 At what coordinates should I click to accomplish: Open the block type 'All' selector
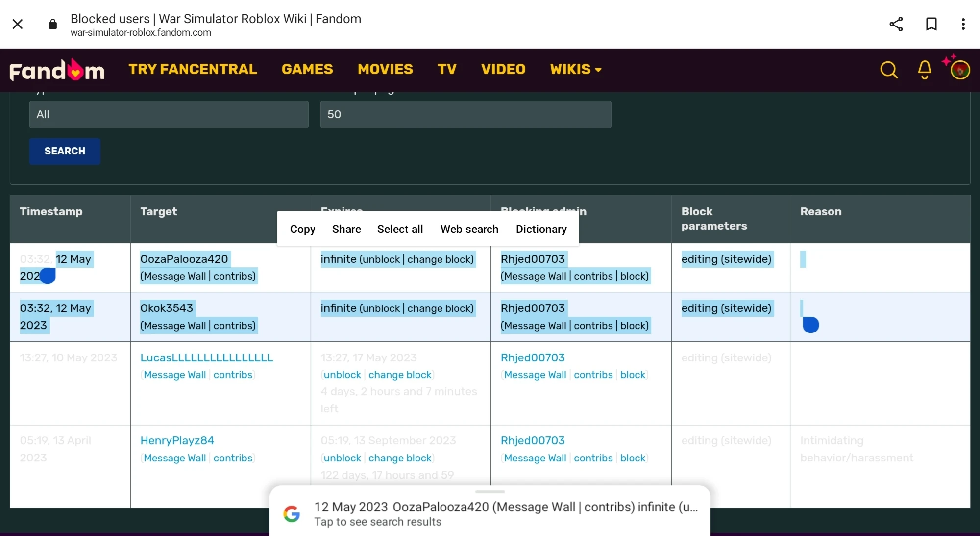[x=169, y=114]
